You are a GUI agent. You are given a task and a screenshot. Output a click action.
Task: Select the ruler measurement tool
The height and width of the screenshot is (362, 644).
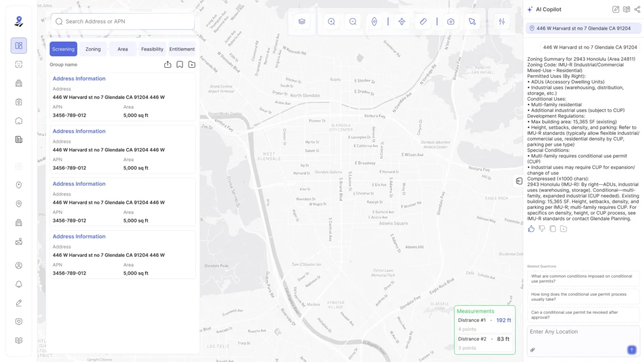click(x=423, y=22)
